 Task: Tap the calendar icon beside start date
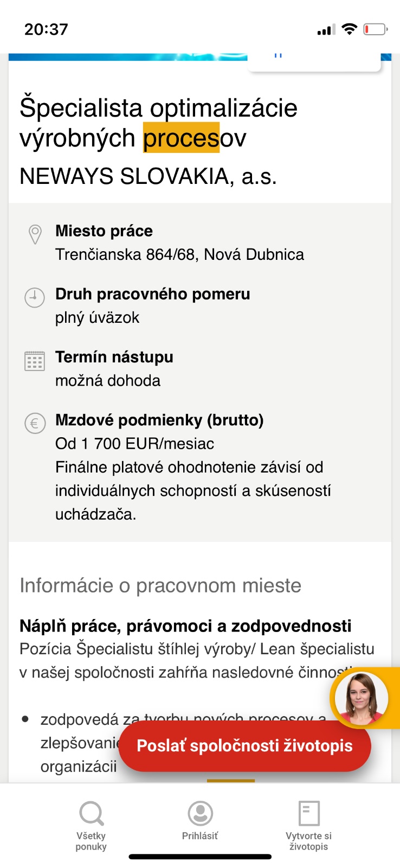(35, 361)
